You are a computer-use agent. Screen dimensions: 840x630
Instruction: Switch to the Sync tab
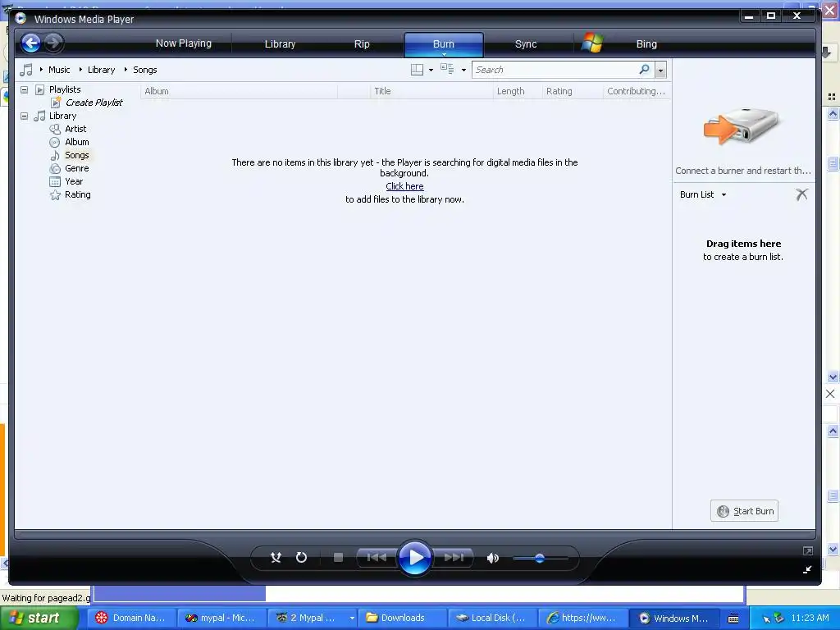click(526, 44)
